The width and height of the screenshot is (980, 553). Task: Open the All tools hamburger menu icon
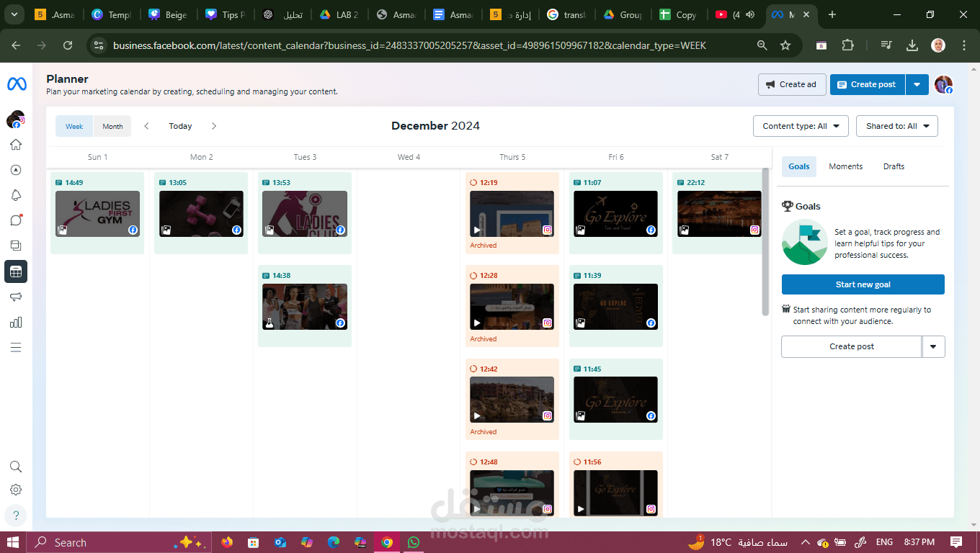click(16, 348)
